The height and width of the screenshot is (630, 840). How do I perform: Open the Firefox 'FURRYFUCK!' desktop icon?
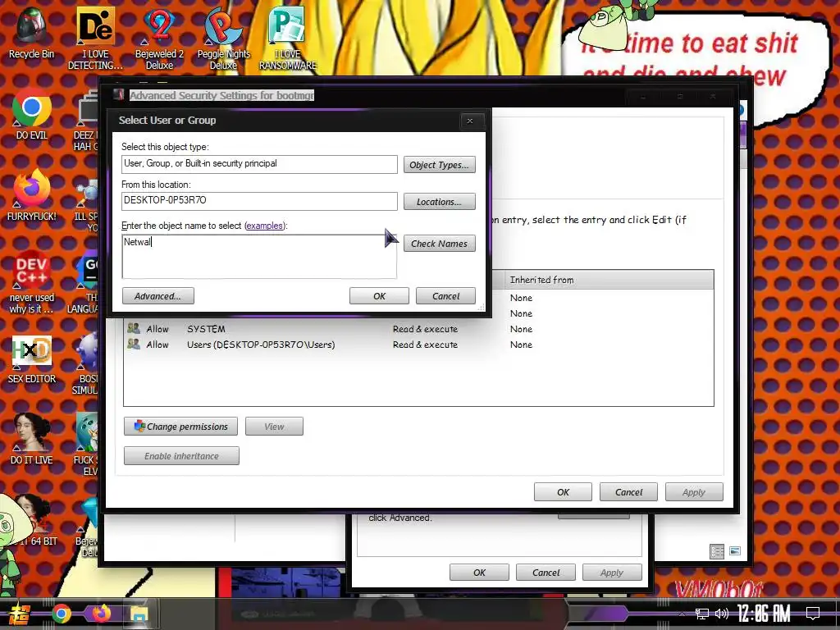32,195
